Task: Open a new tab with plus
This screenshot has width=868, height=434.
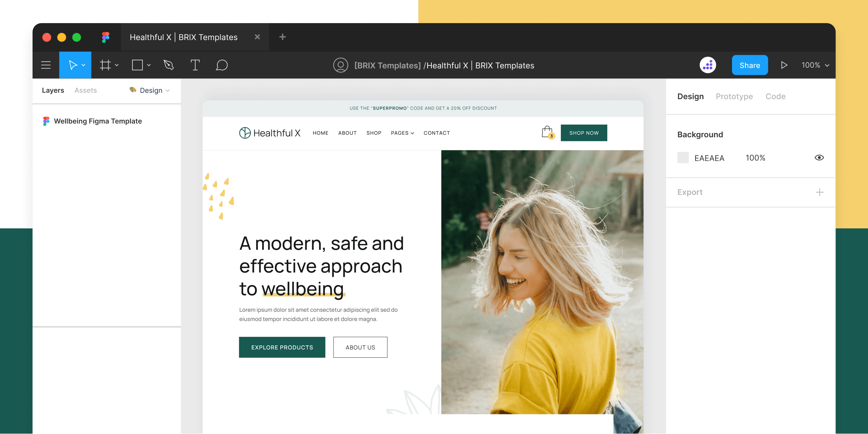Action: (x=282, y=37)
